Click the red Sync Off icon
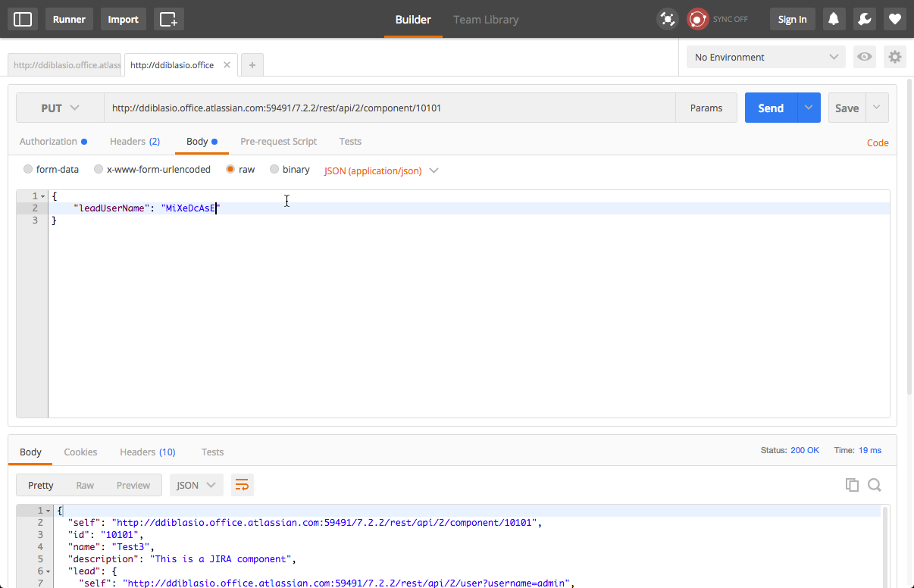The width and height of the screenshot is (914, 588). point(696,19)
